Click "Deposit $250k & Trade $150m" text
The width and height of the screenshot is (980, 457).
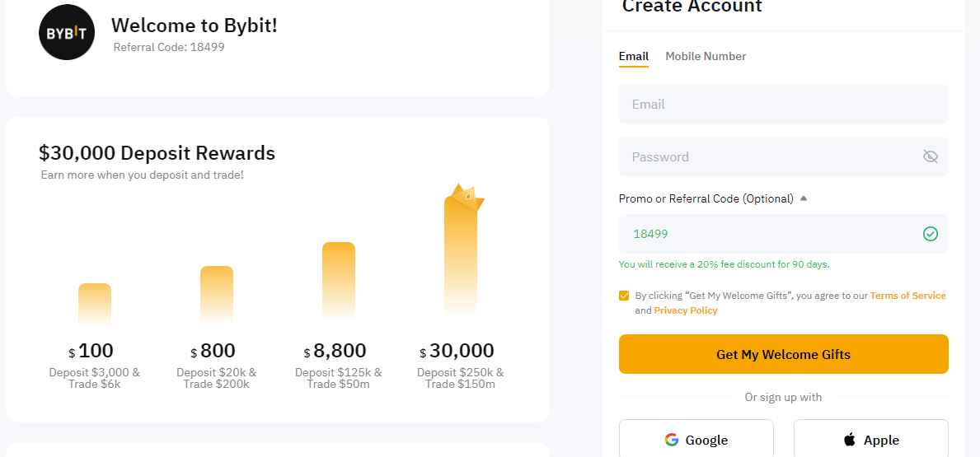pyautogui.click(x=461, y=378)
